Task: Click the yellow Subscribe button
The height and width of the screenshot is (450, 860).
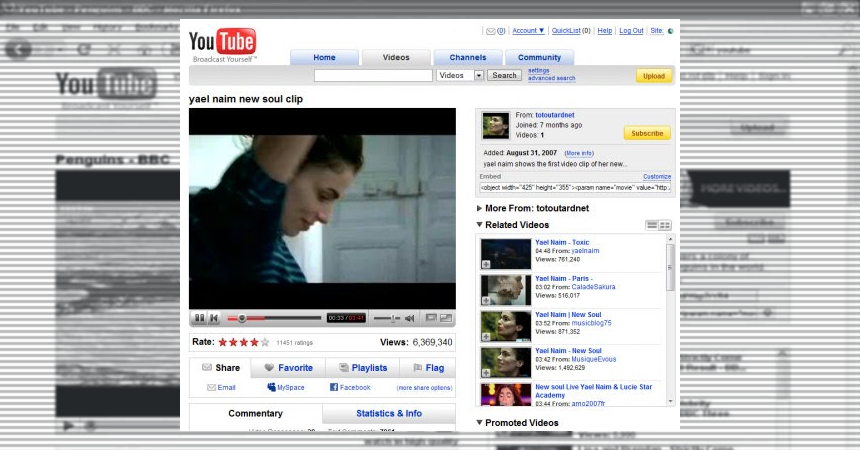Action: point(647,133)
